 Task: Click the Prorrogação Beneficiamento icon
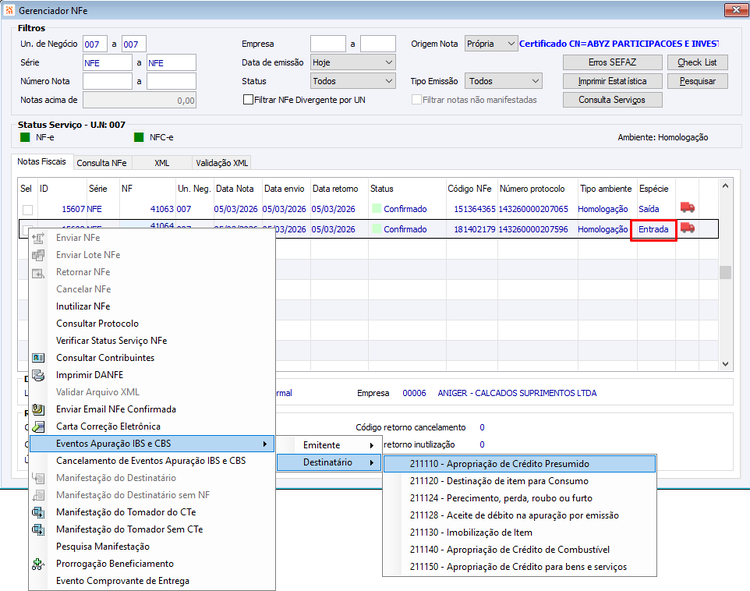tap(38, 564)
